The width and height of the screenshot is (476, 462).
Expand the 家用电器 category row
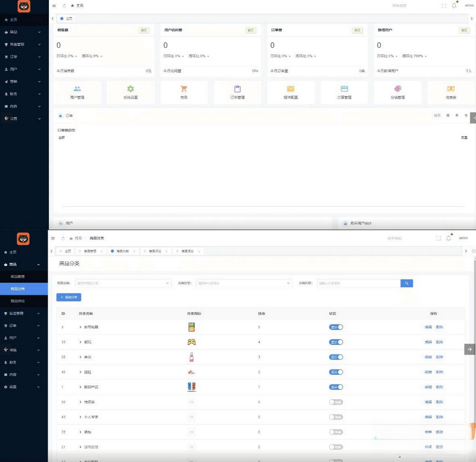[x=81, y=327]
